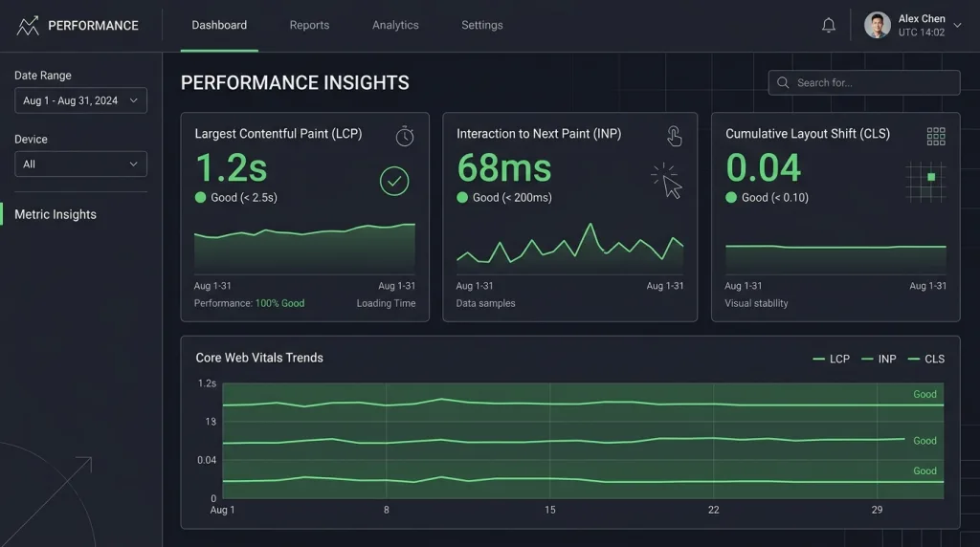
Task: Click the 22 x-axis label on trends chart
Action: pos(714,510)
